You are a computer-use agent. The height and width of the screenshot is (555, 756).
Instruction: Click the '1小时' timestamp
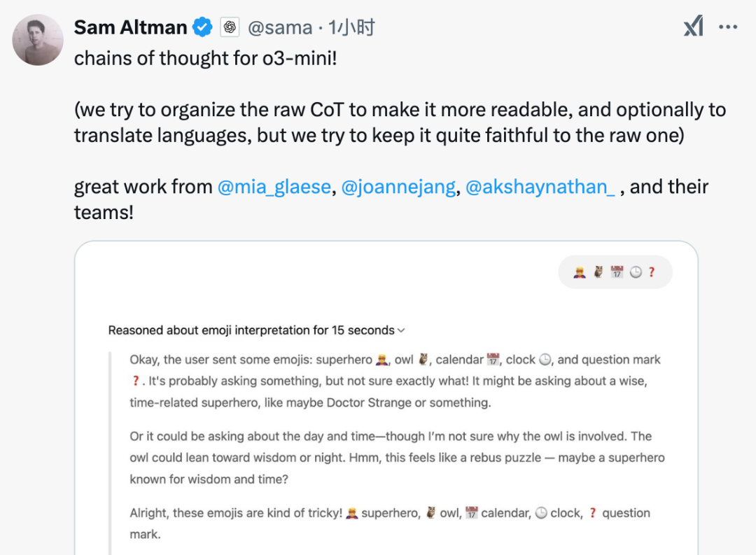tap(350, 27)
